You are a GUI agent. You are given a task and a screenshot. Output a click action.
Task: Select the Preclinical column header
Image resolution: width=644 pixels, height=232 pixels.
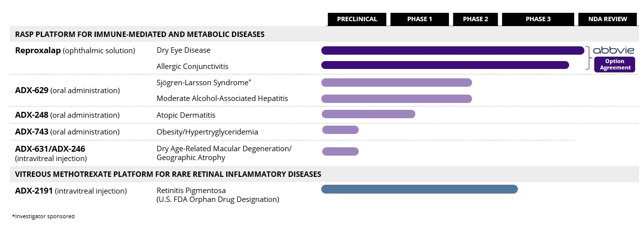point(357,19)
